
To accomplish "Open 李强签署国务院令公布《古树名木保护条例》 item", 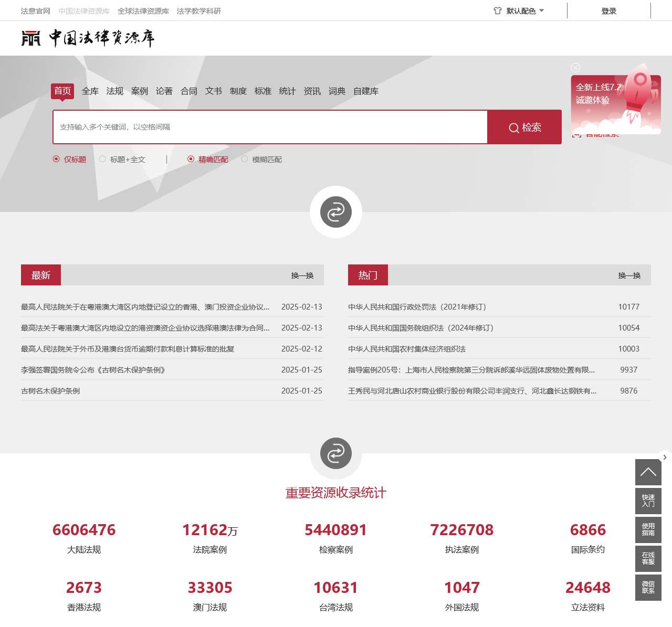I will tap(94, 369).
